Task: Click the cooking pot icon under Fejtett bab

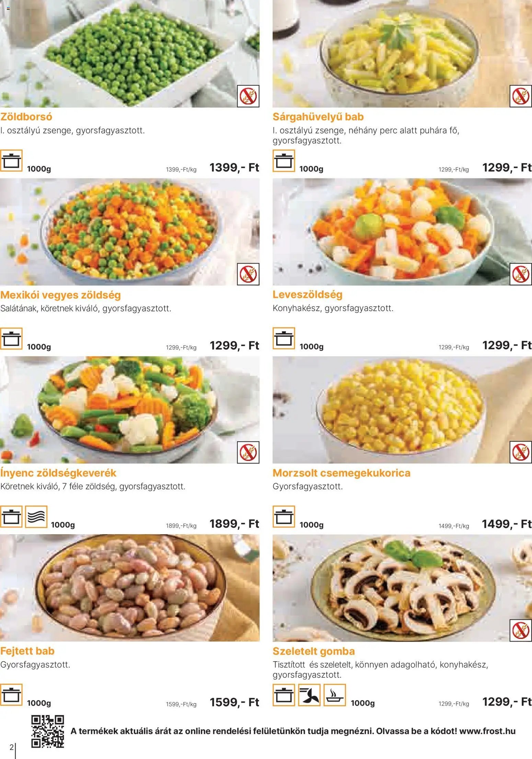Action: tap(11, 695)
